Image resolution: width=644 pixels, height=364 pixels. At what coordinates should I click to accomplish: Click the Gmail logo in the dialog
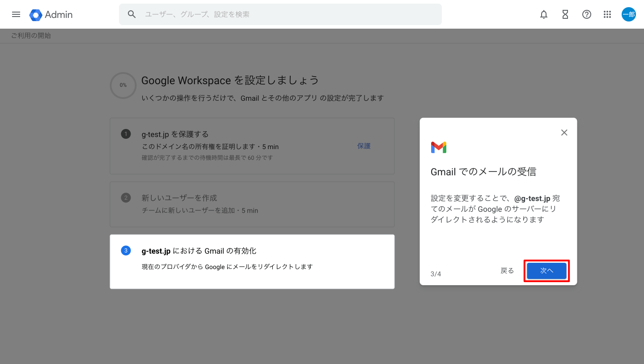coord(439,147)
